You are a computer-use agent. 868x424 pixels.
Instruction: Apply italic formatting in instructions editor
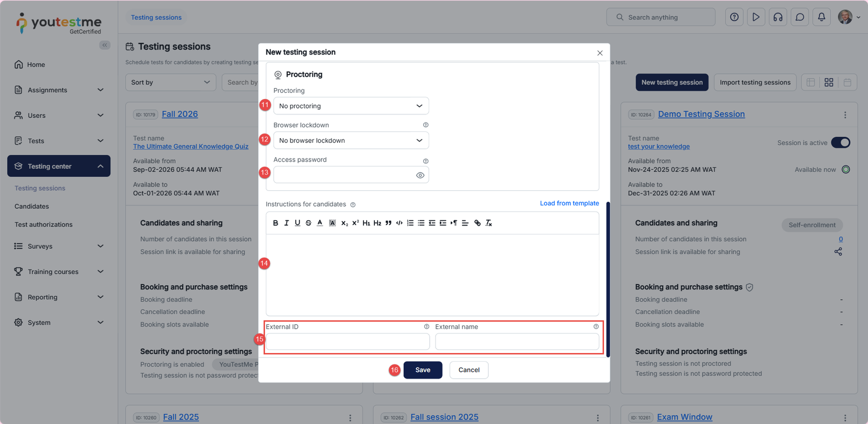[286, 223]
